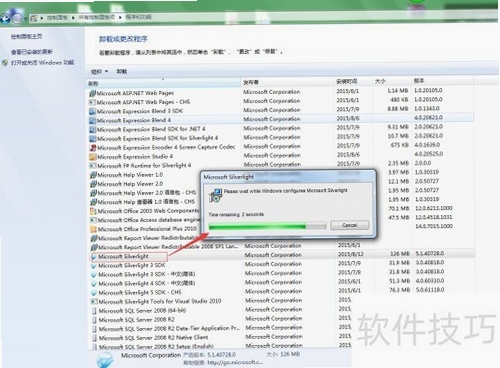Click the 2015/8/12 install date cell
This screenshot has height=368, width=500.
[351, 254]
